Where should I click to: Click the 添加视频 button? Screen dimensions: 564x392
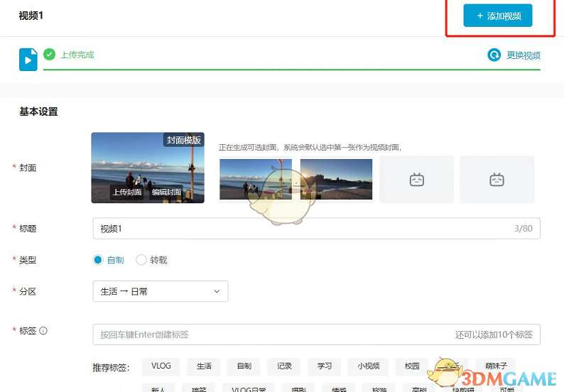pyautogui.click(x=497, y=16)
